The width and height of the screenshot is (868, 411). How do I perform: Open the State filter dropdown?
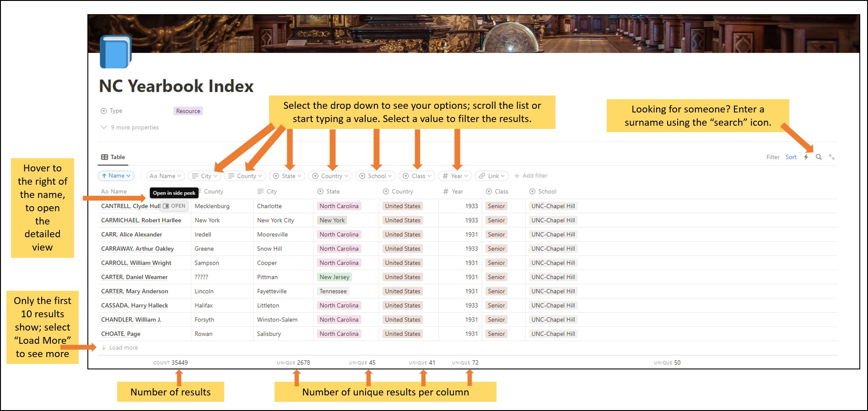(x=287, y=176)
